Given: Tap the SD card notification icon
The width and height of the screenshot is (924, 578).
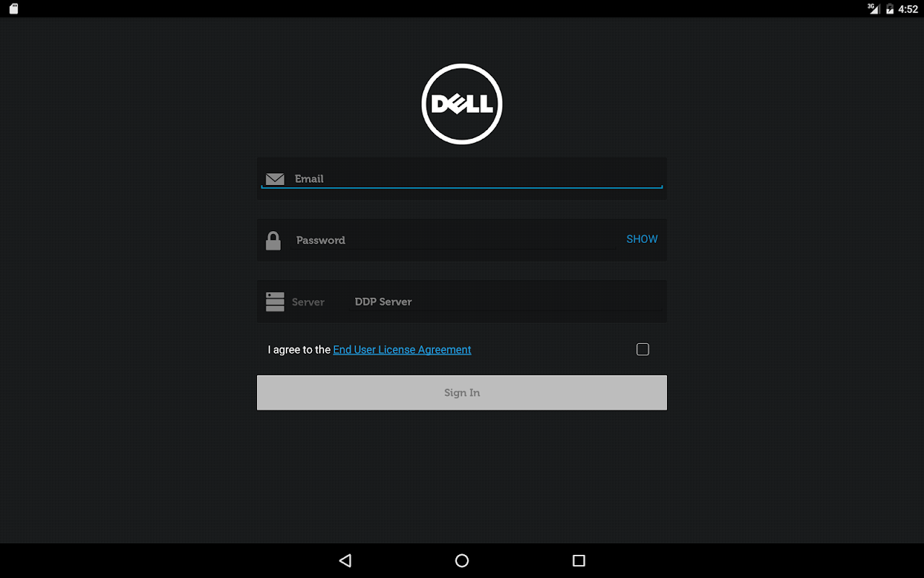Looking at the screenshot, I should click(13, 9).
